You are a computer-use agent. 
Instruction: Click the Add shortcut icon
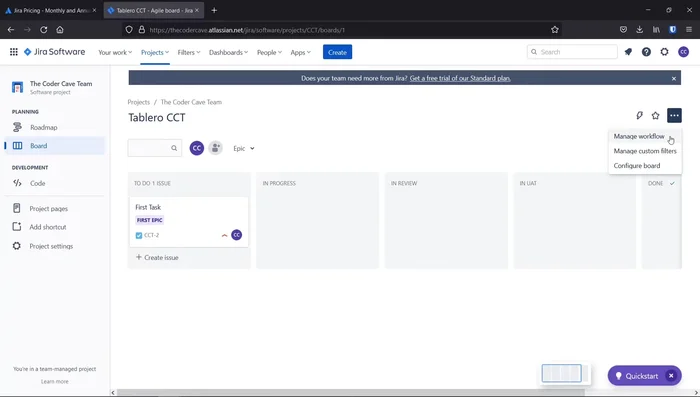coord(17,227)
